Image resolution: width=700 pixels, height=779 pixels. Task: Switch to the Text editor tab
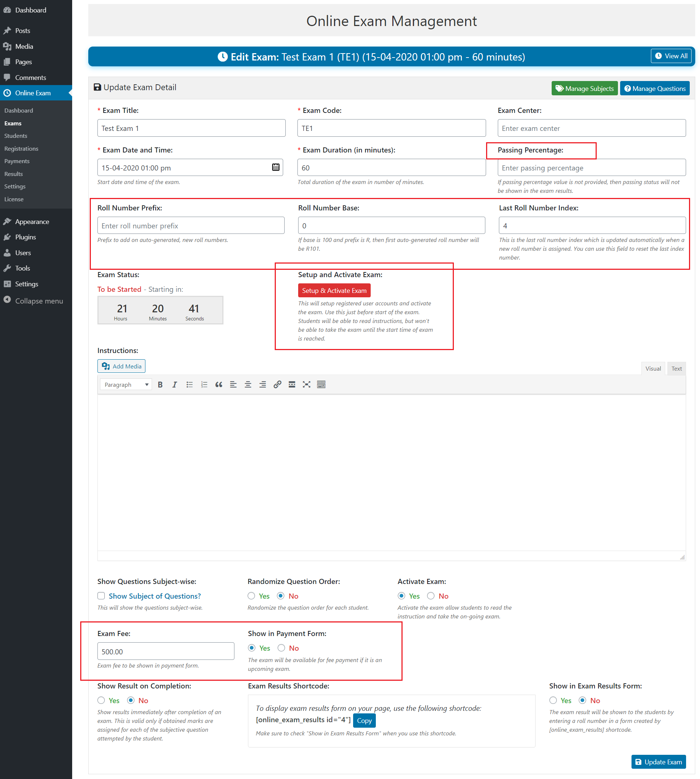(x=676, y=368)
